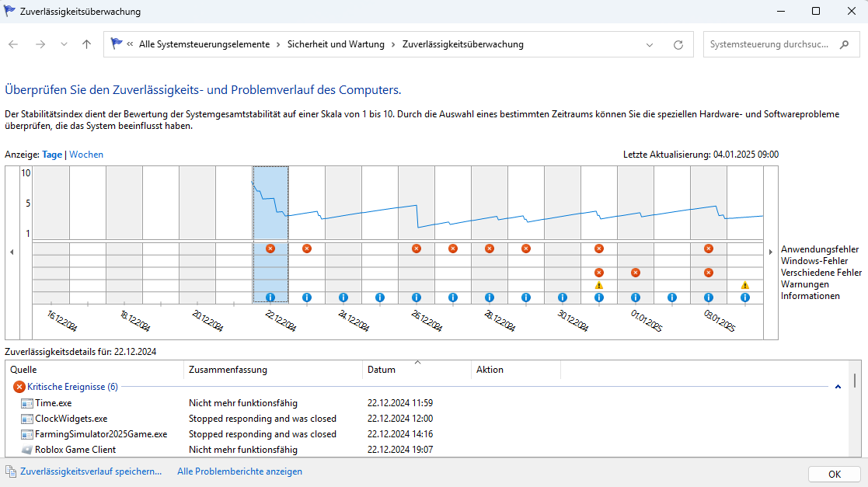Click the information icon for 30.12.2024
This screenshot has height=487, width=868.
(563, 297)
